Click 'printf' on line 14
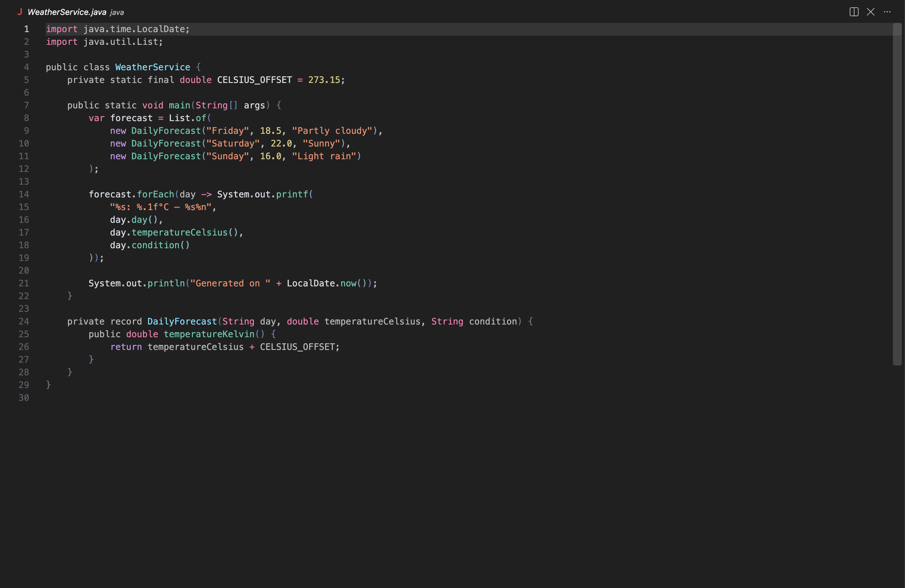Viewport: 905px width, 588px height. click(x=292, y=194)
